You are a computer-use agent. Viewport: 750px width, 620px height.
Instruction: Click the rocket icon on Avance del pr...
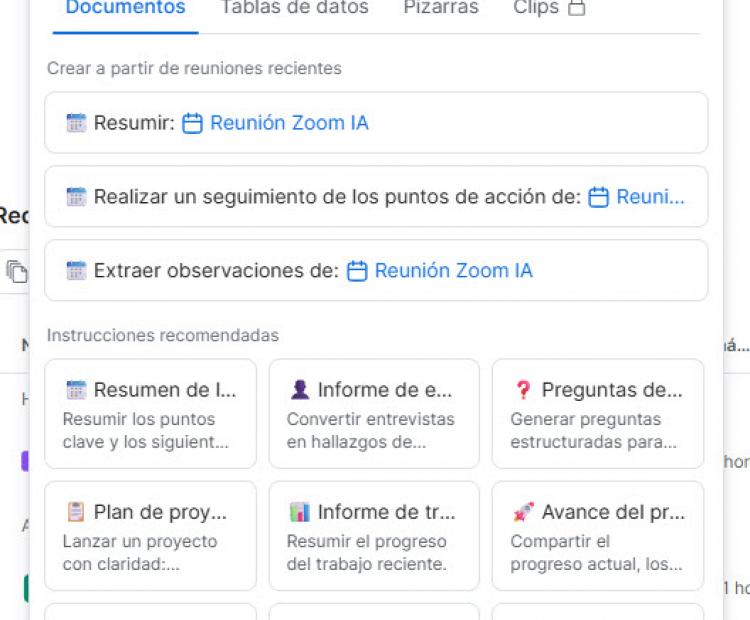[x=523, y=512]
